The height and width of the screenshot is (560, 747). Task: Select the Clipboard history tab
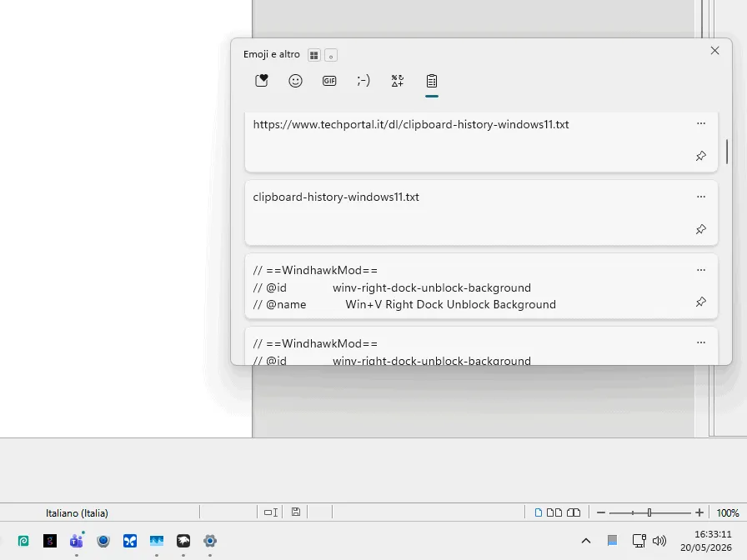432,81
